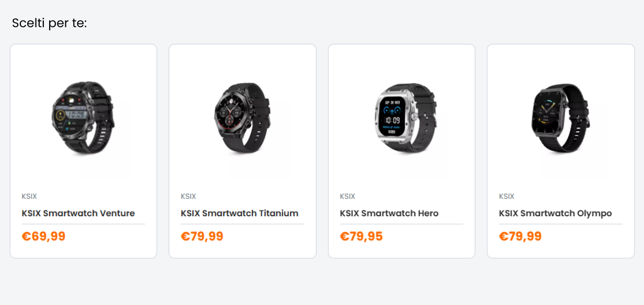Click the KSIX Smartwatch Olympo title

pos(555,213)
